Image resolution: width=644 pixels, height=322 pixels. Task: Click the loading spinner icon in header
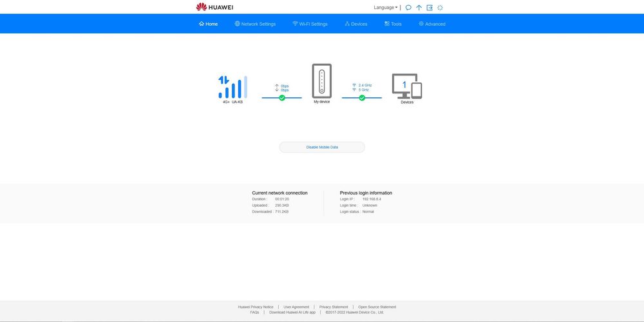point(440,7)
